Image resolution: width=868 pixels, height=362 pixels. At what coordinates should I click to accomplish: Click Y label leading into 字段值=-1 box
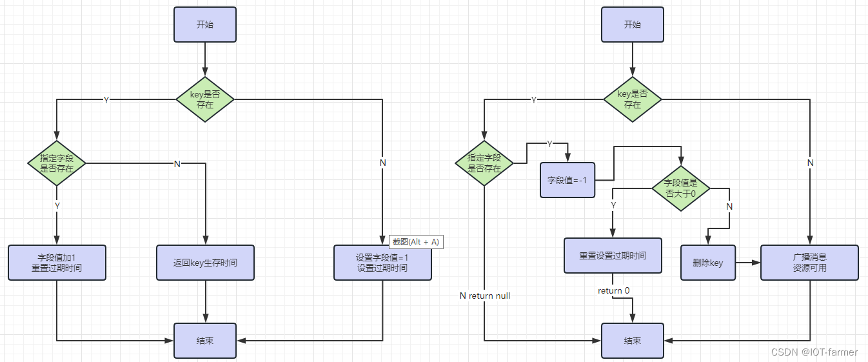549,143
